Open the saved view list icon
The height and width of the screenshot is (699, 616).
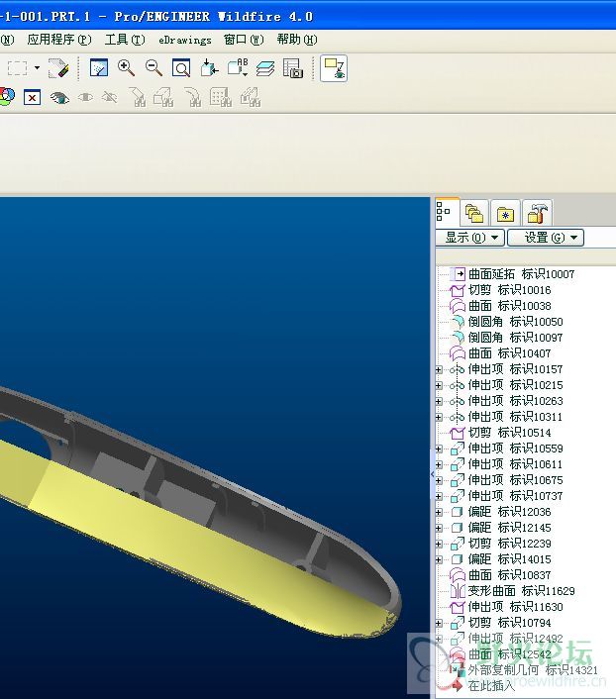coord(238,68)
